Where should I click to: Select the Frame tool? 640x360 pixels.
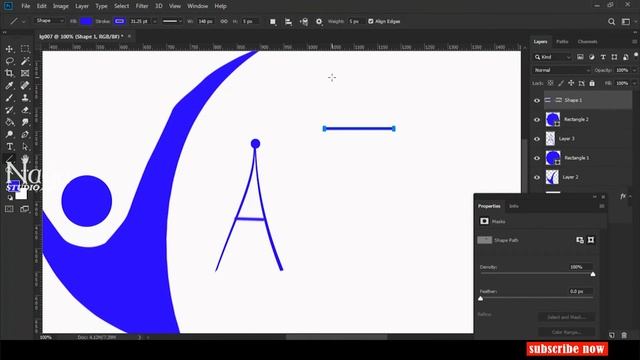click(25, 73)
